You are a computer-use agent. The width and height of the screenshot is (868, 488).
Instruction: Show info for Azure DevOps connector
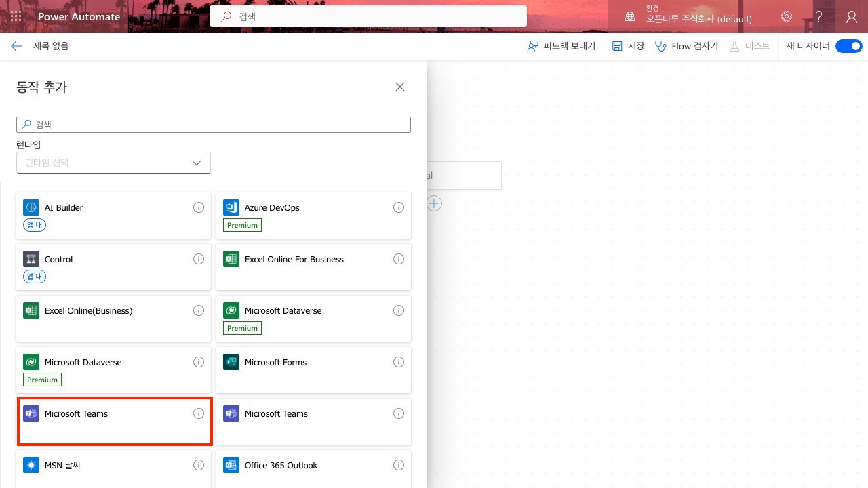pyautogui.click(x=399, y=207)
